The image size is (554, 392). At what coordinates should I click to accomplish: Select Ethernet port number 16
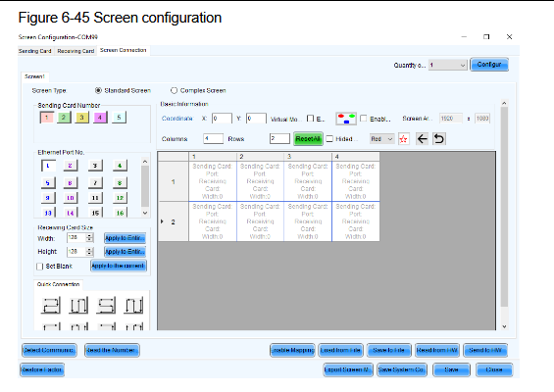pos(120,213)
